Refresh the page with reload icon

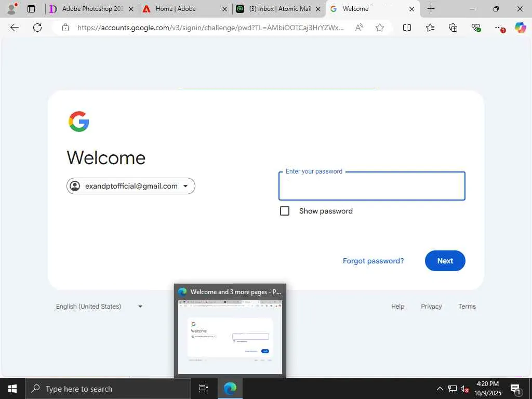click(x=37, y=28)
